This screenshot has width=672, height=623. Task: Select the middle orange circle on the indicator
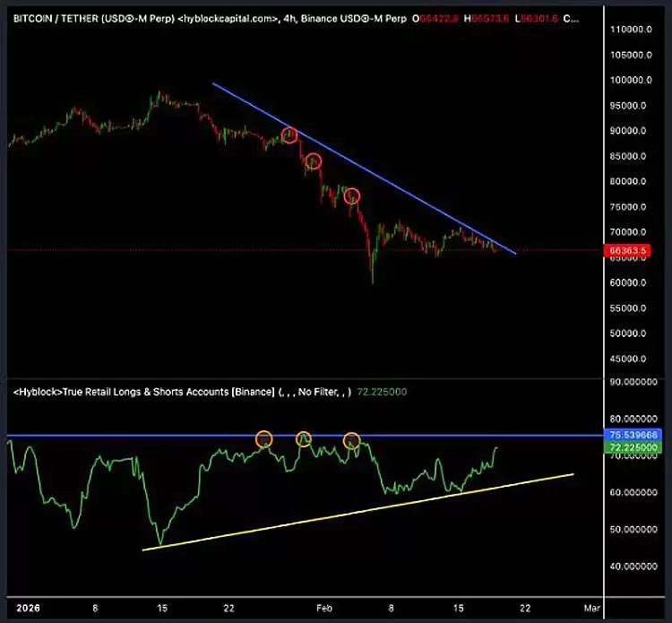coord(304,439)
